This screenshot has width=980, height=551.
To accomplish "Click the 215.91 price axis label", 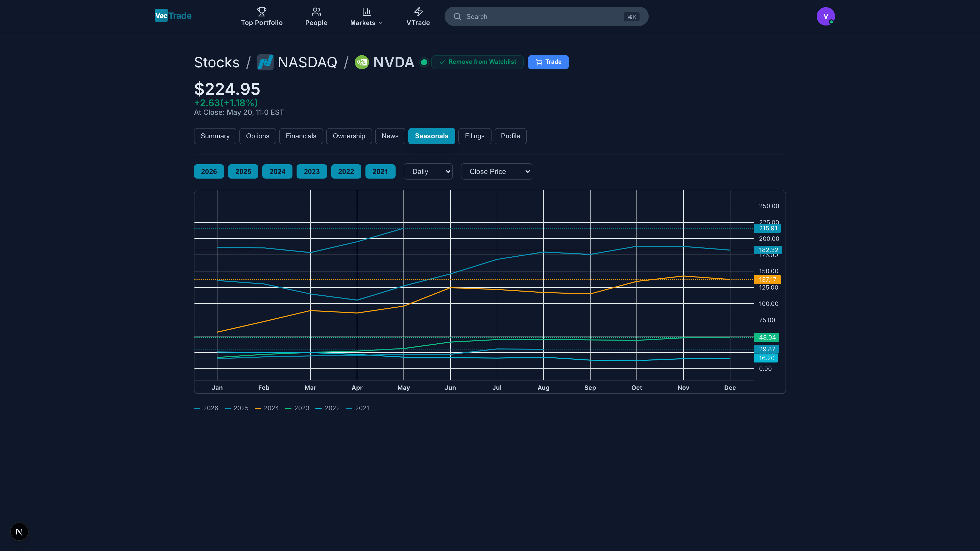I will click(767, 228).
